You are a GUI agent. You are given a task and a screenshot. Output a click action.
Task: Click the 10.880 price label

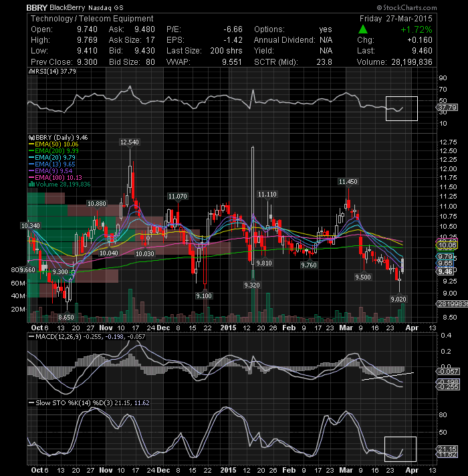coord(96,204)
